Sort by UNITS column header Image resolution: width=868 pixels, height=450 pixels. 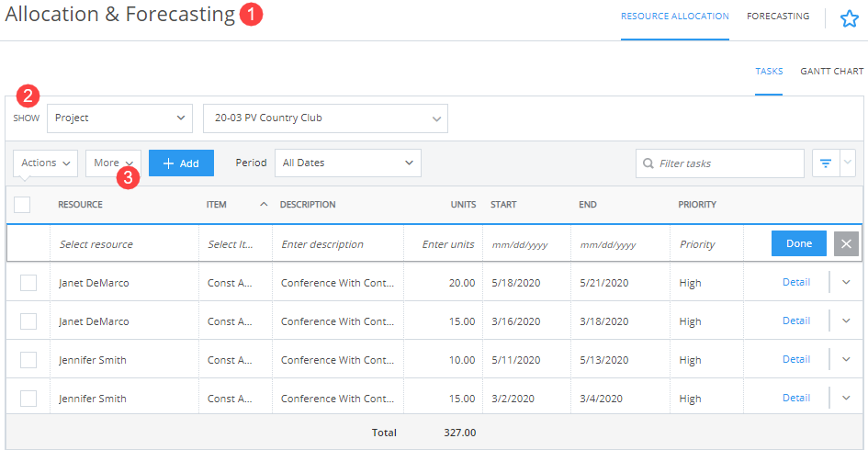tap(463, 204)
